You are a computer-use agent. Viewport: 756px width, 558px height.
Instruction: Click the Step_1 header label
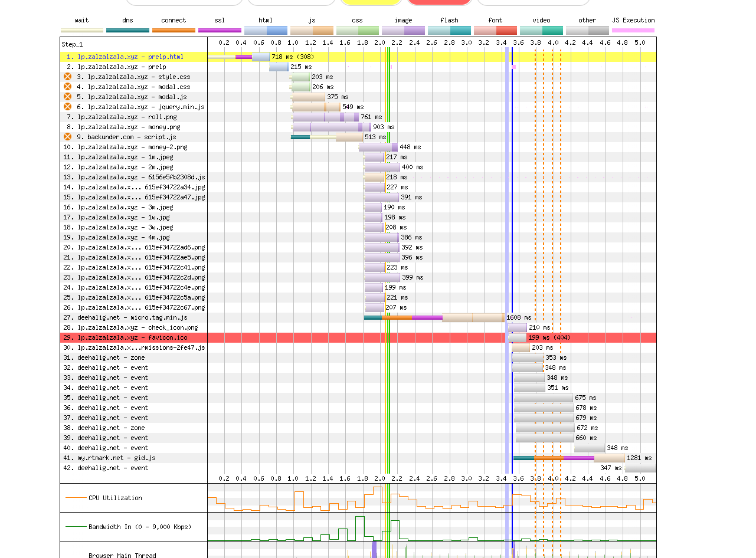point(72,44)
